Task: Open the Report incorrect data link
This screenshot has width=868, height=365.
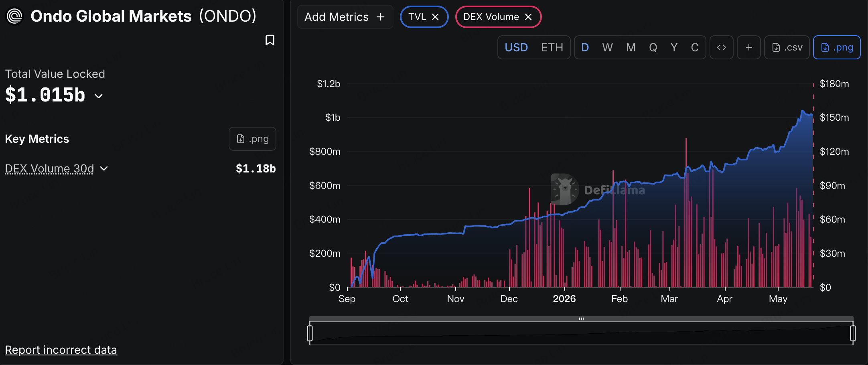Action: (x=61, y=350)
